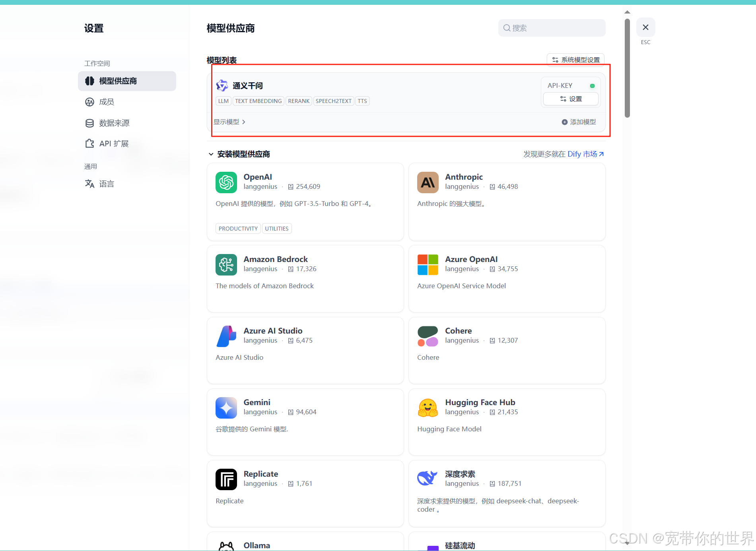
Task: Open 设置 for 通义千问 API-KEY
Action: [x=571, y=99]
